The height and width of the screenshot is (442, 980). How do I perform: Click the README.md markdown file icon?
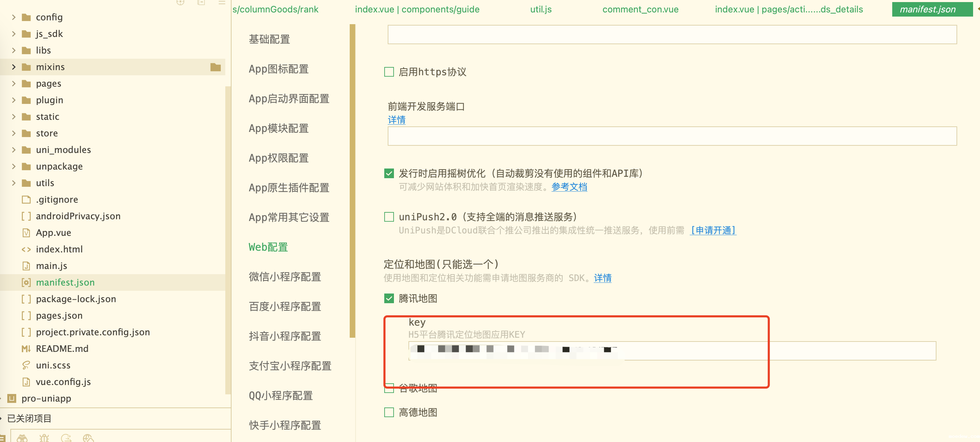26,348
